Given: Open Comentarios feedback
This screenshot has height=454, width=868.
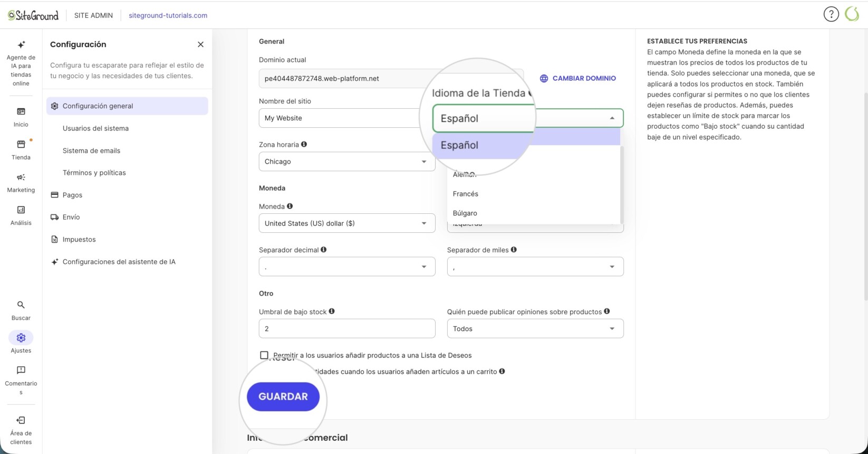Looking at the screenshot, I should pyautogui.click(x=21, y=380).
